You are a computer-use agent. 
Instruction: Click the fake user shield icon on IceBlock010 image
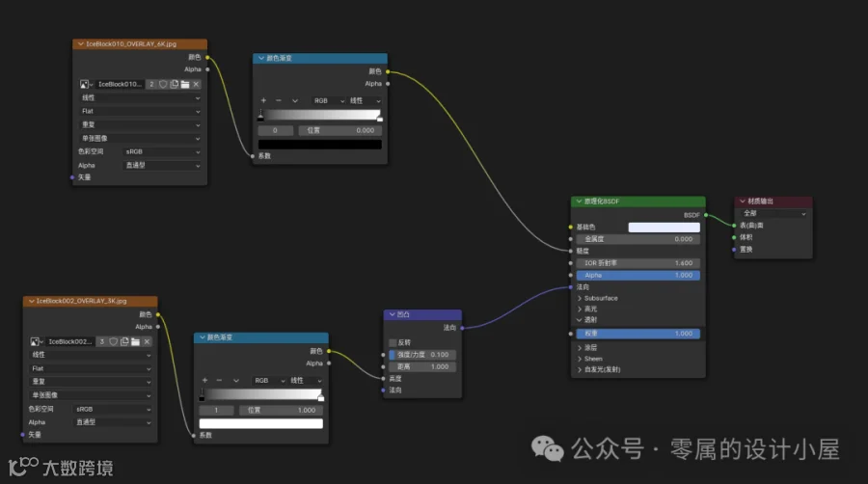163,84
